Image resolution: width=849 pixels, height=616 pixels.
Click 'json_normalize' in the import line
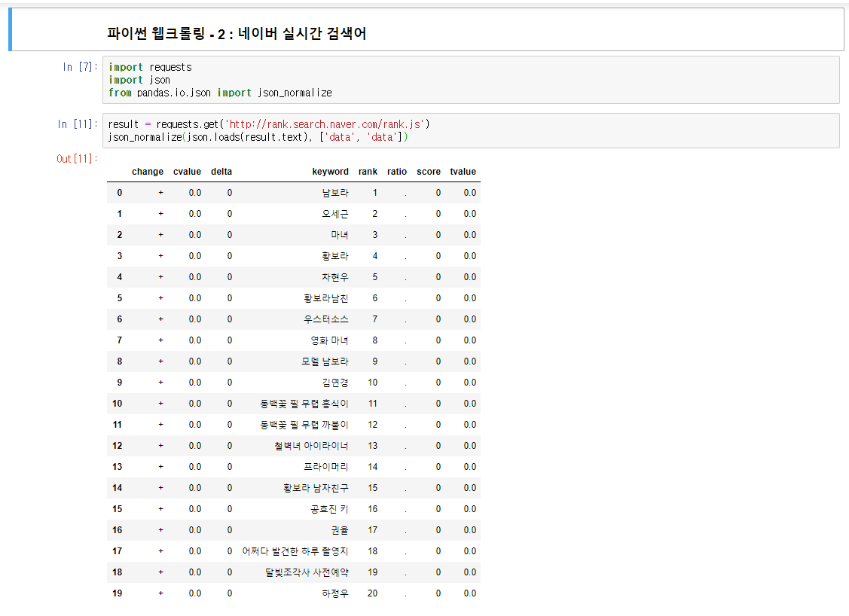295,93
